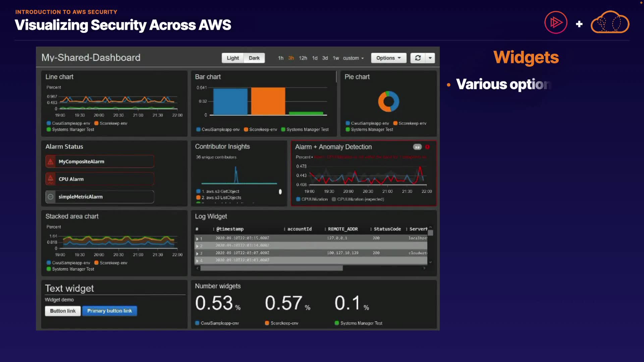644x362 pixels.
Task: Click the orange cloud logo
Action: 610,23
